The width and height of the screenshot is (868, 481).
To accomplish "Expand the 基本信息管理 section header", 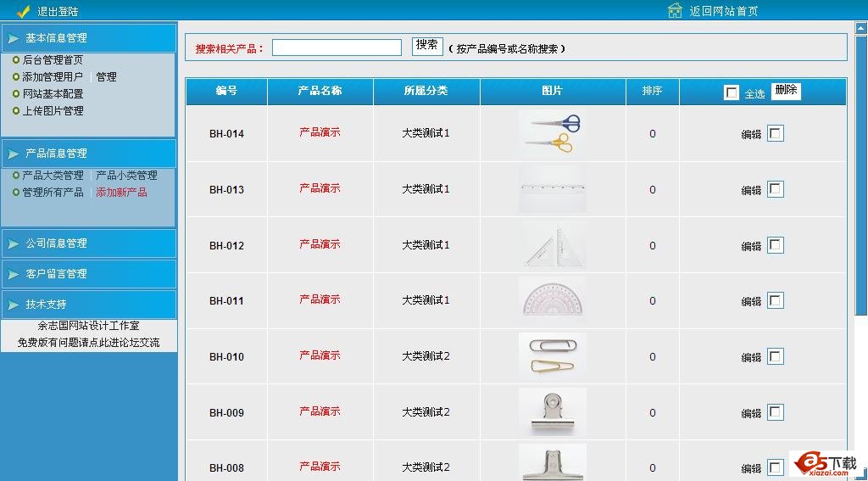I will 88,38.
